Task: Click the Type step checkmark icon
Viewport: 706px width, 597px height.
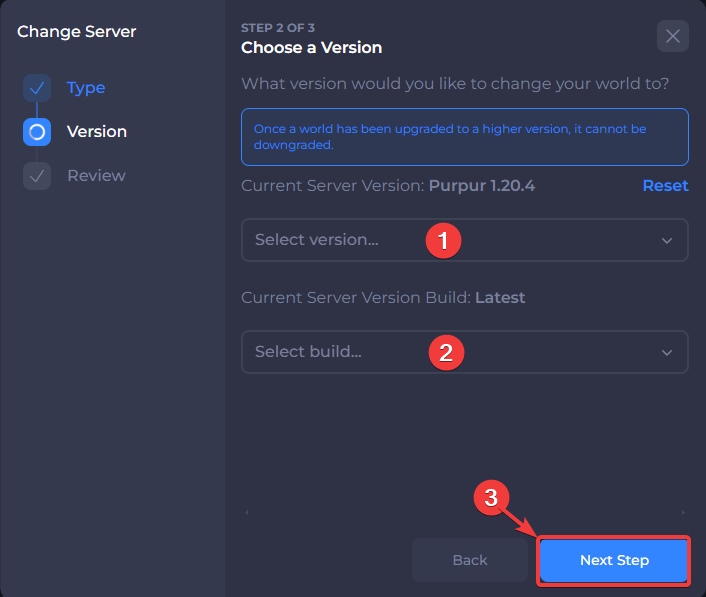Action: (37, 88)
